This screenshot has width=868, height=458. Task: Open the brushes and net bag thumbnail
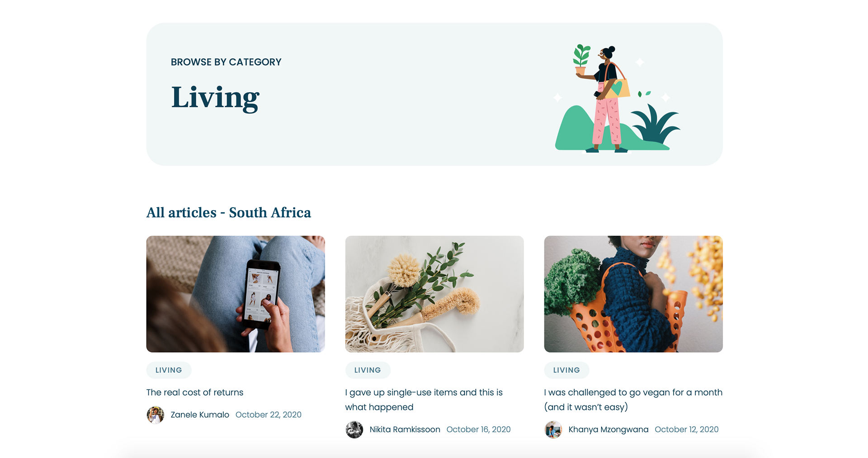pos(434,294)
